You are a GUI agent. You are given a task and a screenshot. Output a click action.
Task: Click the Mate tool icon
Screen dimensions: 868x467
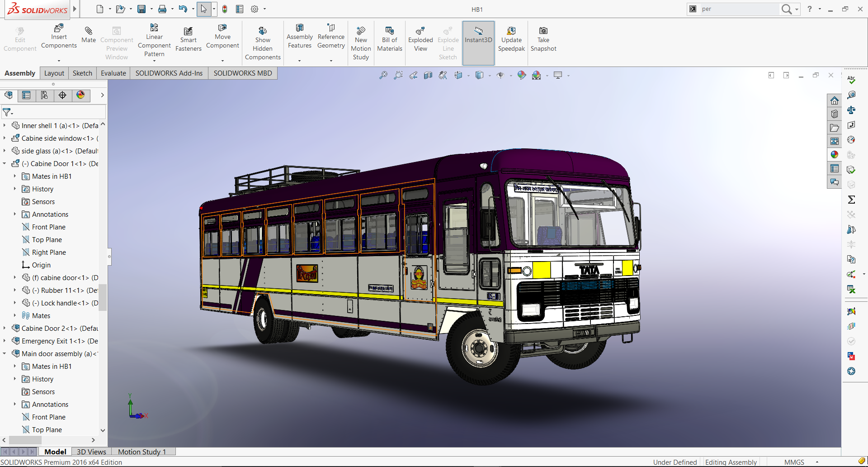click(x=89, y=31)
